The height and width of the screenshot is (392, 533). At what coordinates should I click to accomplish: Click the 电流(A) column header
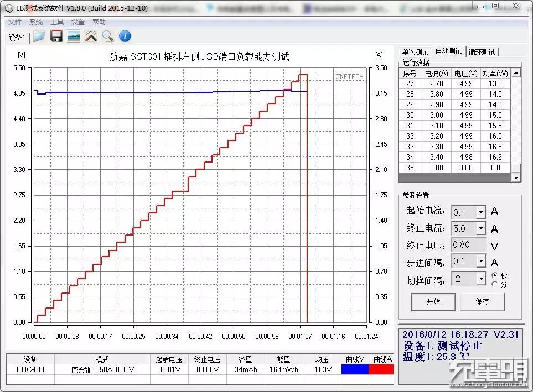tap(436, 74)
